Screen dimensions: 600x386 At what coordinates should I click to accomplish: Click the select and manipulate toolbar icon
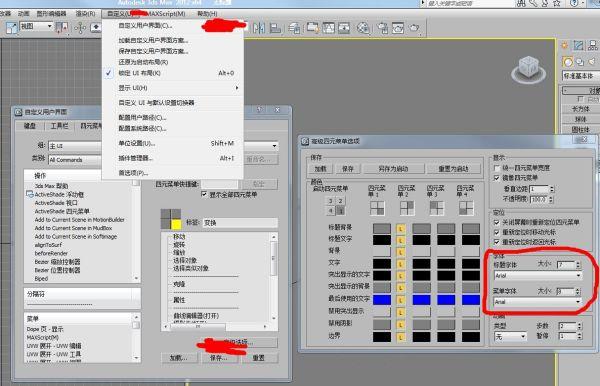coord(80,28)
